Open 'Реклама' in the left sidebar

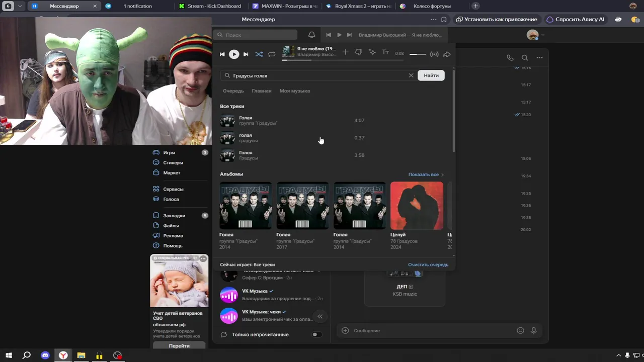click(180, 236)
